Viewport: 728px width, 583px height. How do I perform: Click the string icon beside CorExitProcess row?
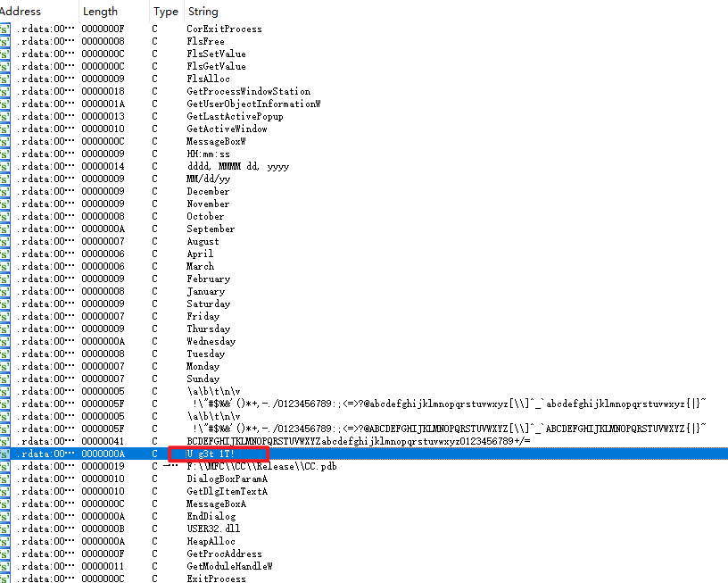pyautogui.click(x=4, y=29)
